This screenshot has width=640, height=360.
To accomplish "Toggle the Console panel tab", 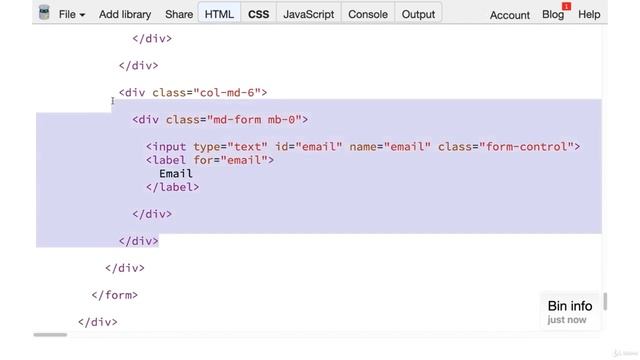I will click(x=368, y=13).
